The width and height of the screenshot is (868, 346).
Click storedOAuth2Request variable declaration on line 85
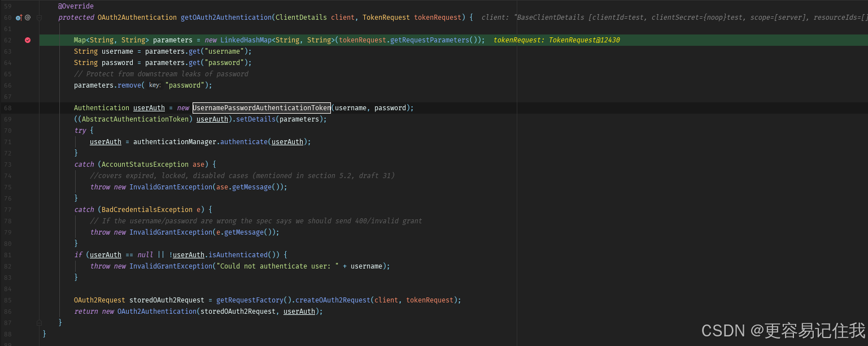[x=167, y=300]
